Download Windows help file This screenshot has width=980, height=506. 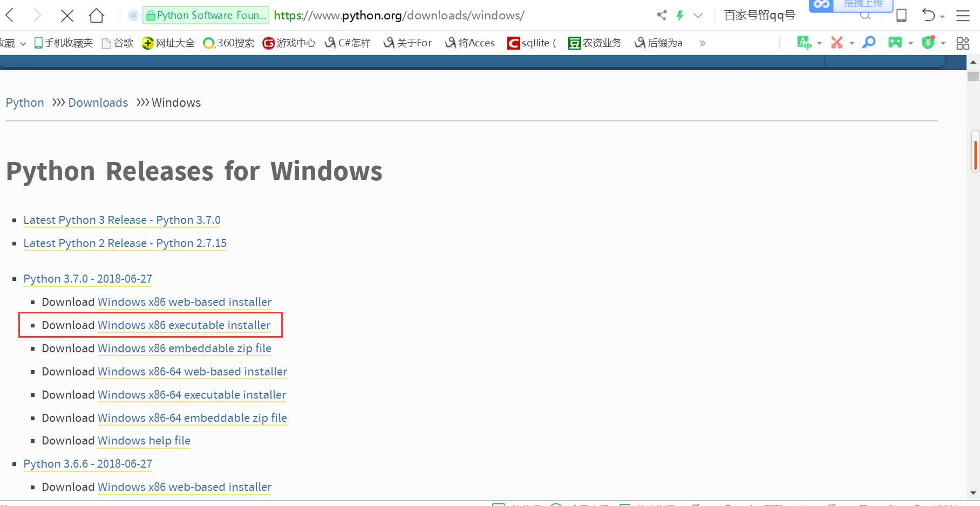click(x=144, y=441)
